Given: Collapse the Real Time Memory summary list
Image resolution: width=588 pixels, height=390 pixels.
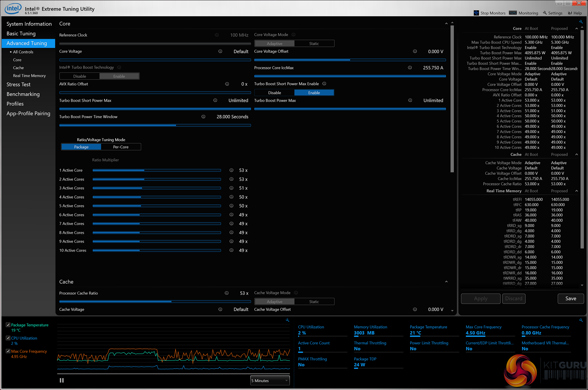Looking at the screenshot, I should click(577, 191).
